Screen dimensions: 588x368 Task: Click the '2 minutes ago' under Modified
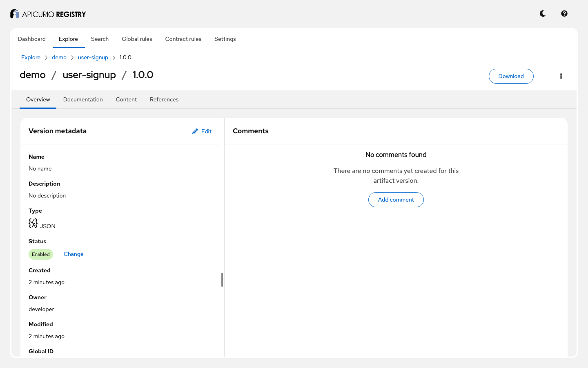pos(47,336)
